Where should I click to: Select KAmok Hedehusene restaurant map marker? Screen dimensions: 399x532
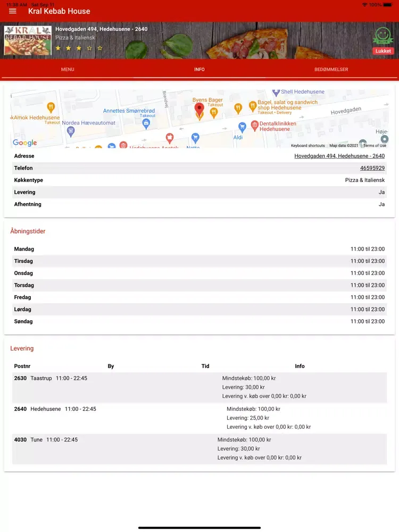(x=51, y=107)
